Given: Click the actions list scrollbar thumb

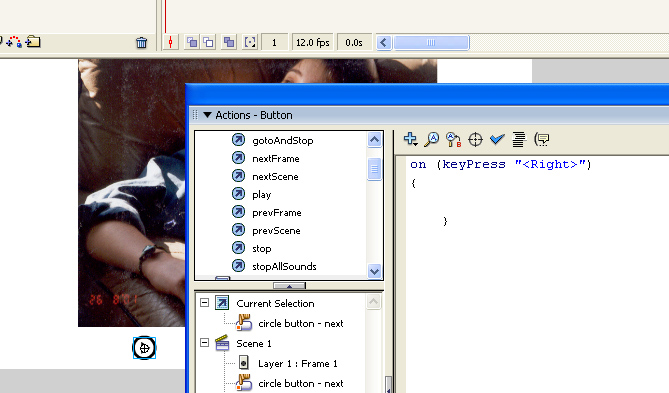Looking at the screenshot, I should click(x=374, y=169).
